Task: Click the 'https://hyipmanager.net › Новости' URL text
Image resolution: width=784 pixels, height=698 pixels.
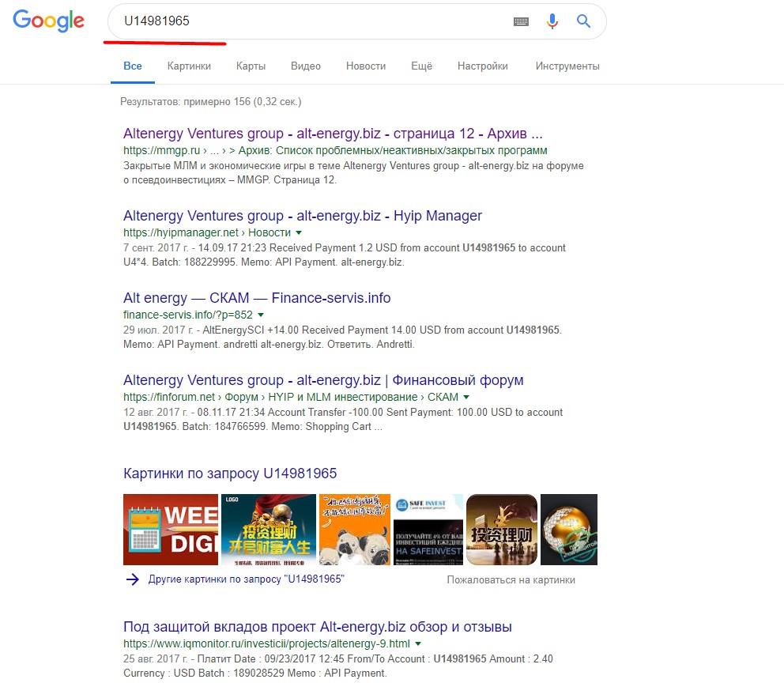Action: point(207,232)
